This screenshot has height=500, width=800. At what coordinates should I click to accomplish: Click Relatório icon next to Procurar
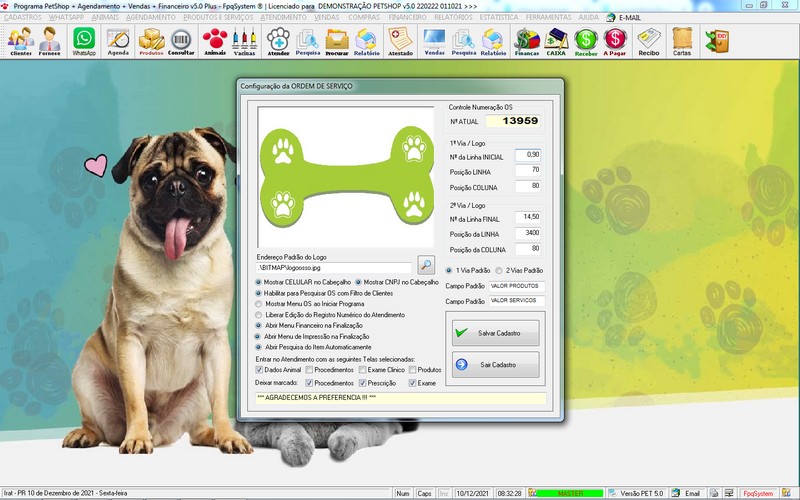coord(366,41)
